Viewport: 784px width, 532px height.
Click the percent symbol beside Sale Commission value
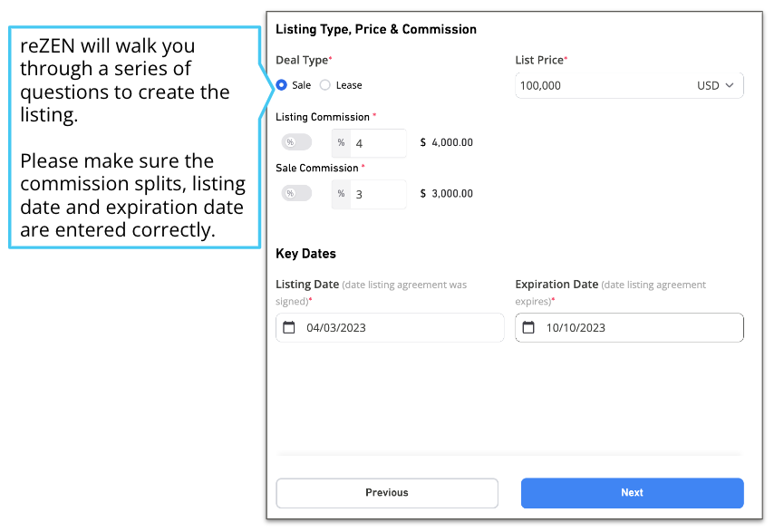click(x=341, y=194)
